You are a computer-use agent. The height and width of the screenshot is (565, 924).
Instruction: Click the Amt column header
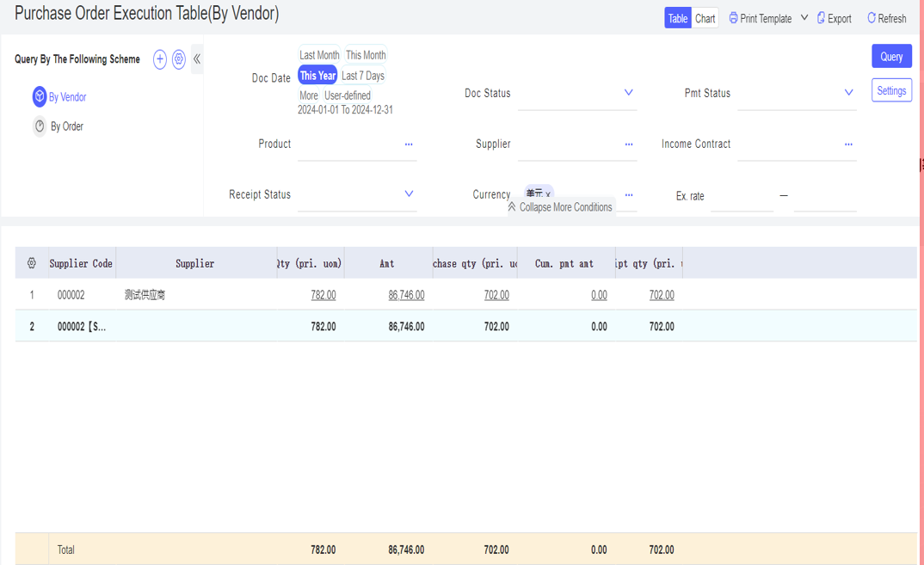coord(387,263)
